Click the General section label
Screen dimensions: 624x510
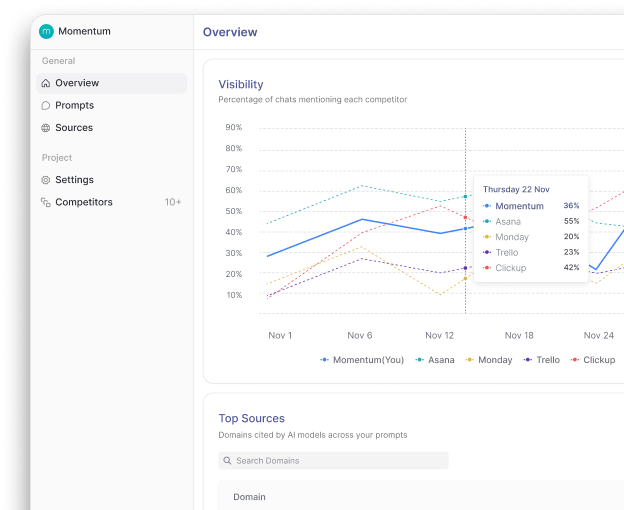[58, 61]
